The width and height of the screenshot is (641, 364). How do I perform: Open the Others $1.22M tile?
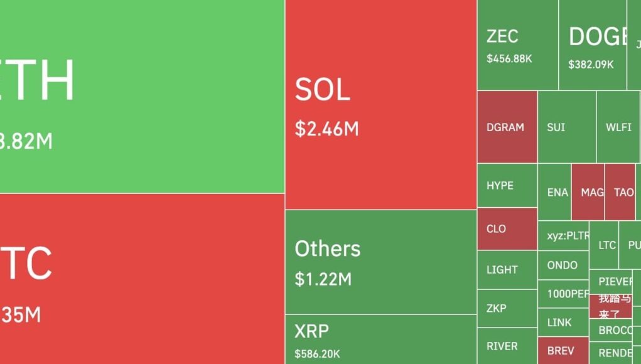click(x=380, y=262)
